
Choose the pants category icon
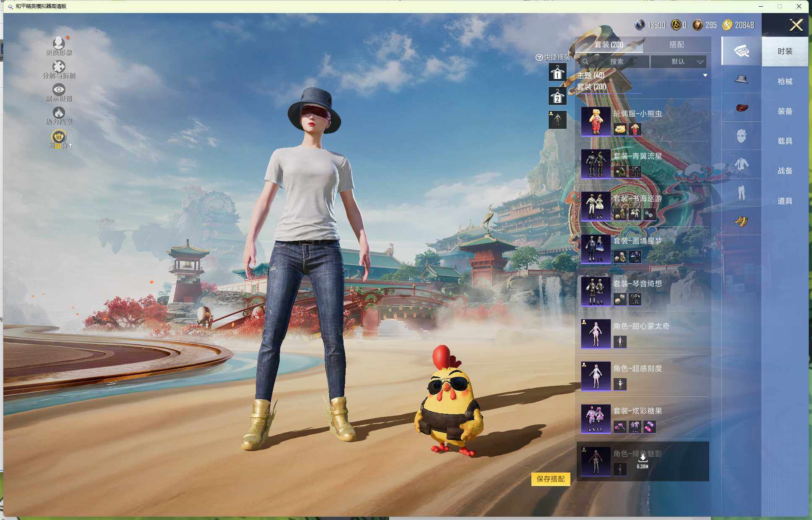tap(741, 192)
